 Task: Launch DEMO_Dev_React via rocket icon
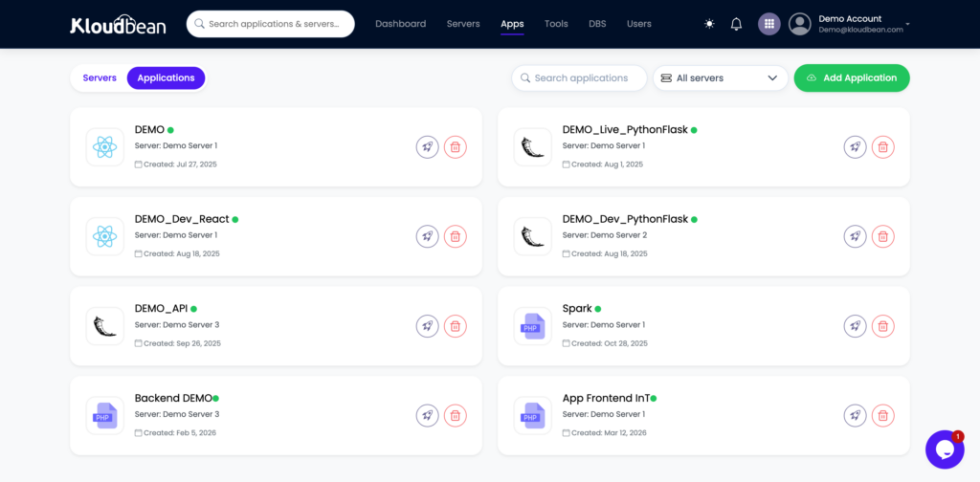(428, 236)
